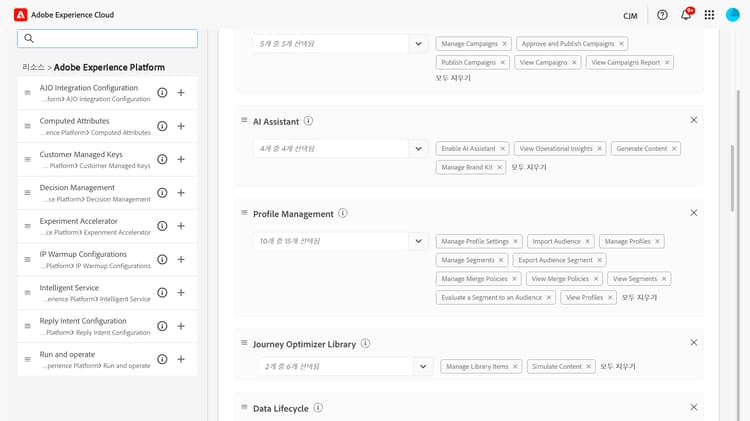Show info for Reply Intent Configuration

point(162,326)
